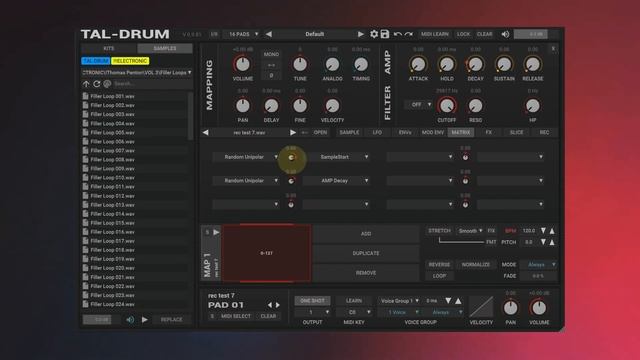Click the CUTOFF knob
The height and width of the screenshot is (360, 640).
click(447, 106)
